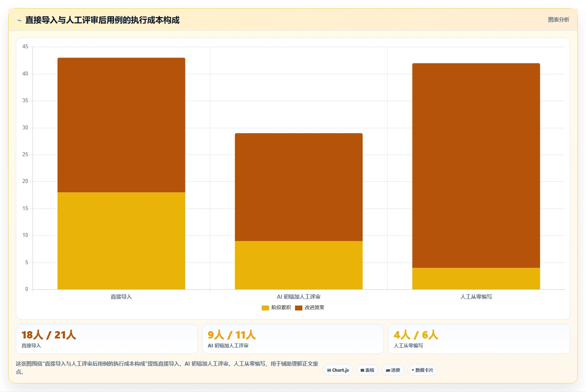Select the 进度 tag
This screenshot has width=586, height=392.
[393, 370]
